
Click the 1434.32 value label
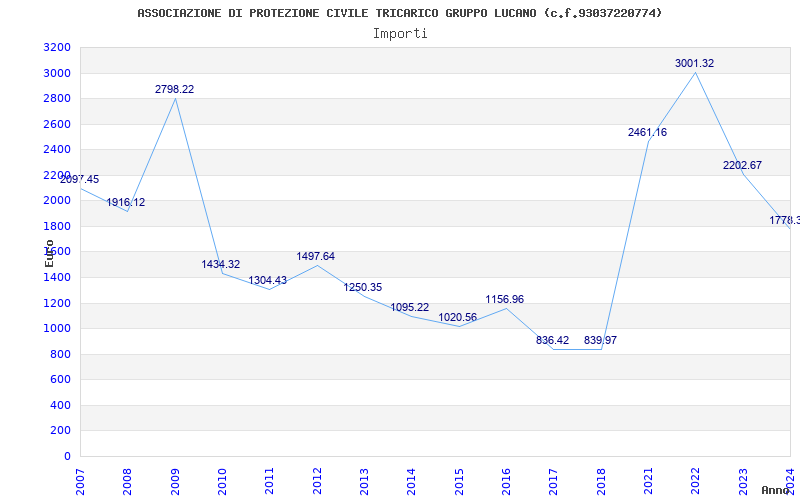click(x=220, y=264)
